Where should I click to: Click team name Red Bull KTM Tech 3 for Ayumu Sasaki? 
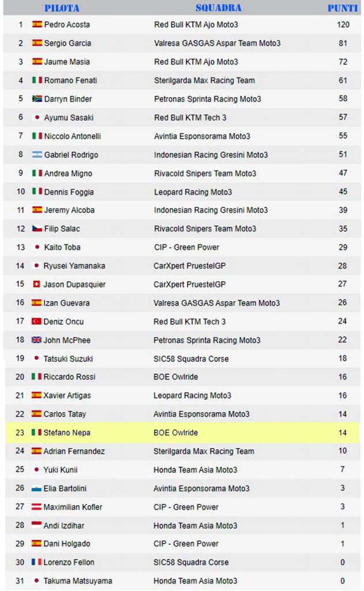pos(190,118)
